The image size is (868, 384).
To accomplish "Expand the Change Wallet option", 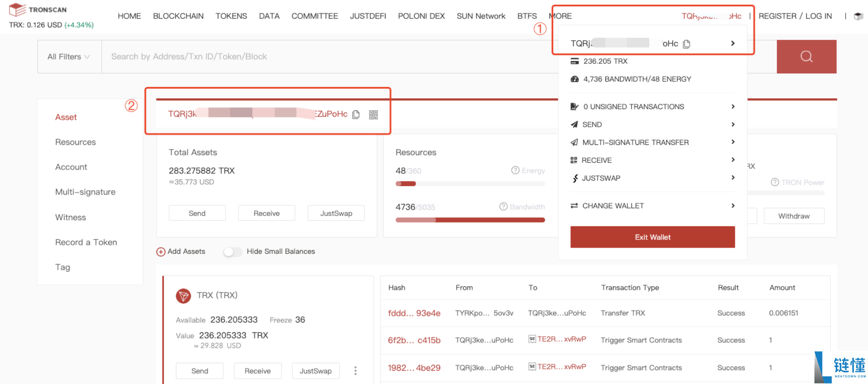I will point(652,205).
